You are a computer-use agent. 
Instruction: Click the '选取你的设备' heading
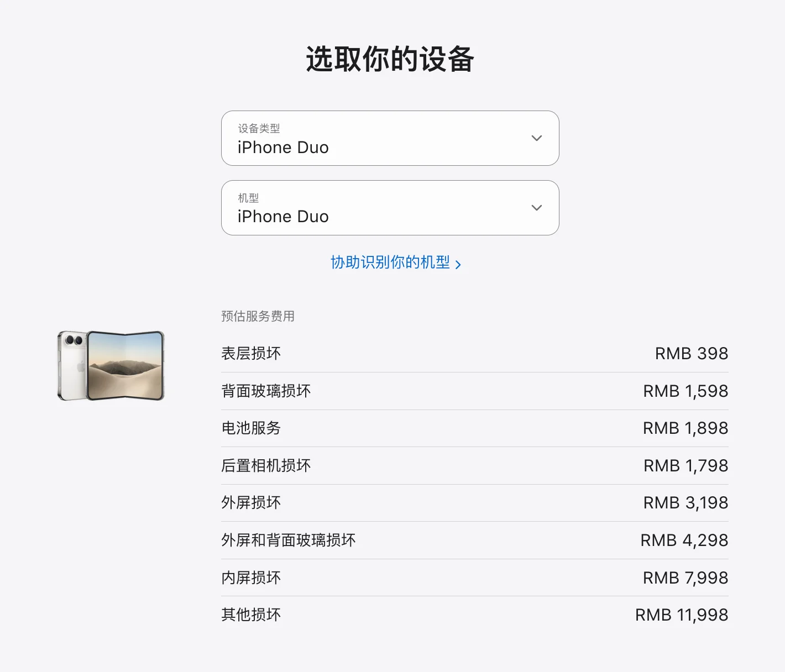[390, 59]
